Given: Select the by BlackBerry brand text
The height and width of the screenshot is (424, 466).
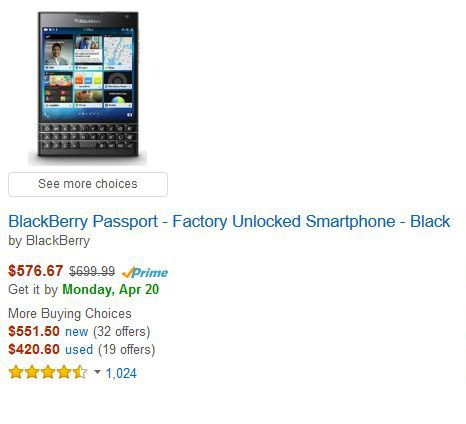Looking at the screenshot, I should [49, 241].
